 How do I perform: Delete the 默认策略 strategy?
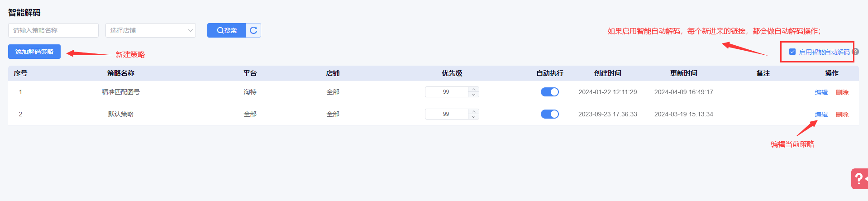click(x=842, y=115)
